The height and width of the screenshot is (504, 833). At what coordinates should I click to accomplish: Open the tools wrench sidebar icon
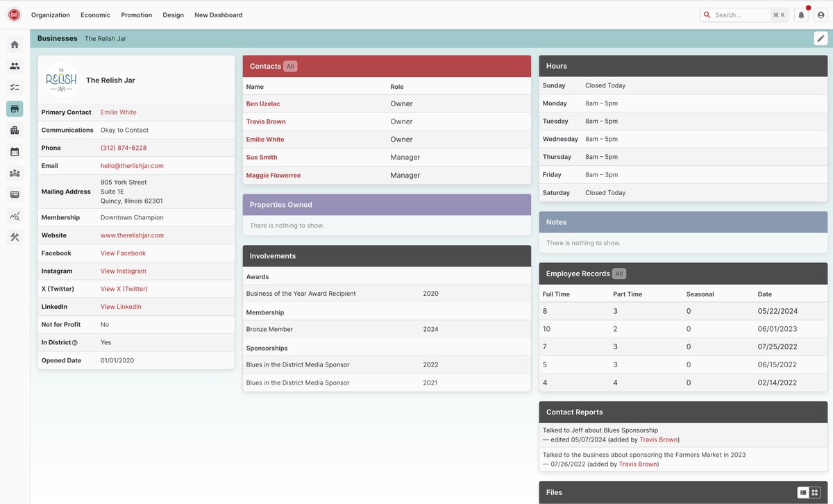(x=15, y=237)
